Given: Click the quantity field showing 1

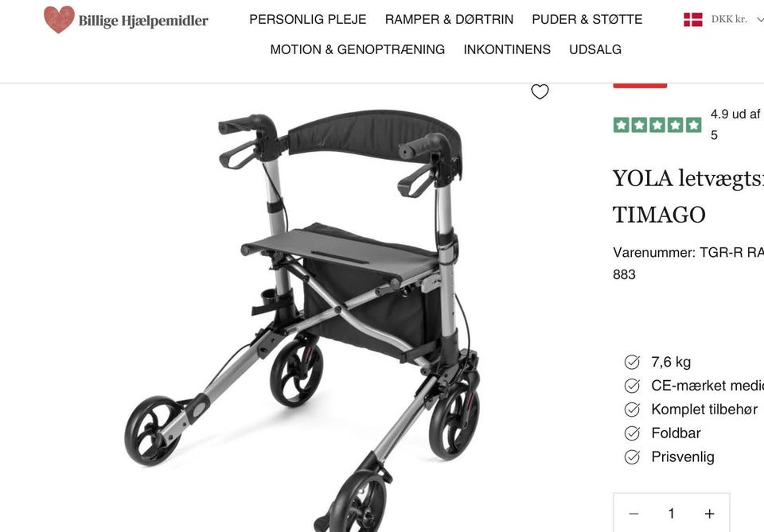Looking at the screenshot, I should click(x=671, y=514).
